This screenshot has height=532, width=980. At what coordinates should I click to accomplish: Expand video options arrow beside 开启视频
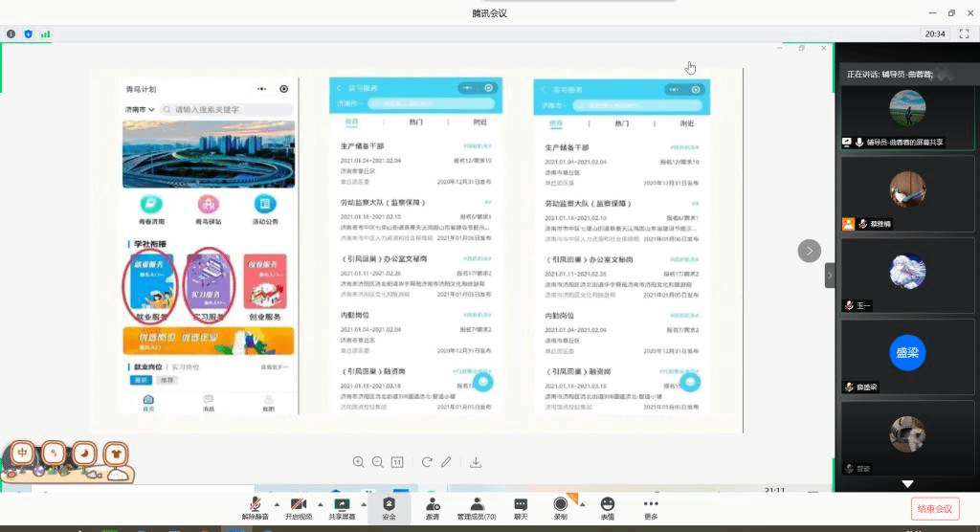point(321,504)
